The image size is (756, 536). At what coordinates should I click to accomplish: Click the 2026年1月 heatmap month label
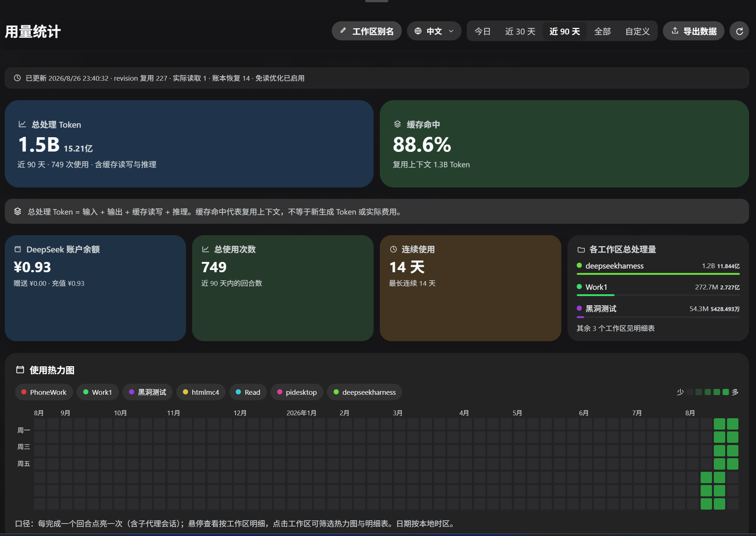point(301,413)
